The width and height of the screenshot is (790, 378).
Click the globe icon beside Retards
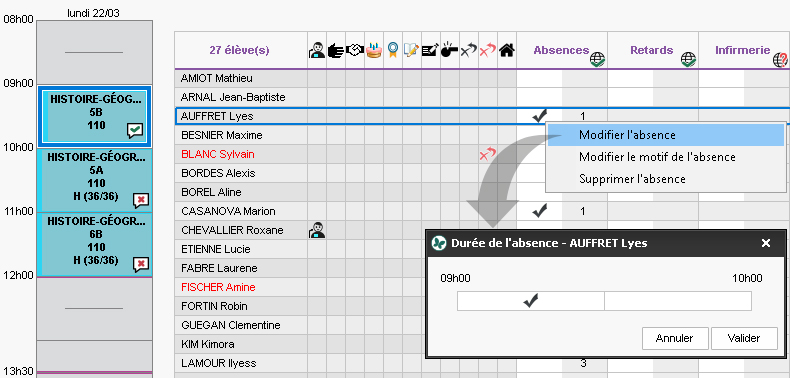(x=689, y=59)
